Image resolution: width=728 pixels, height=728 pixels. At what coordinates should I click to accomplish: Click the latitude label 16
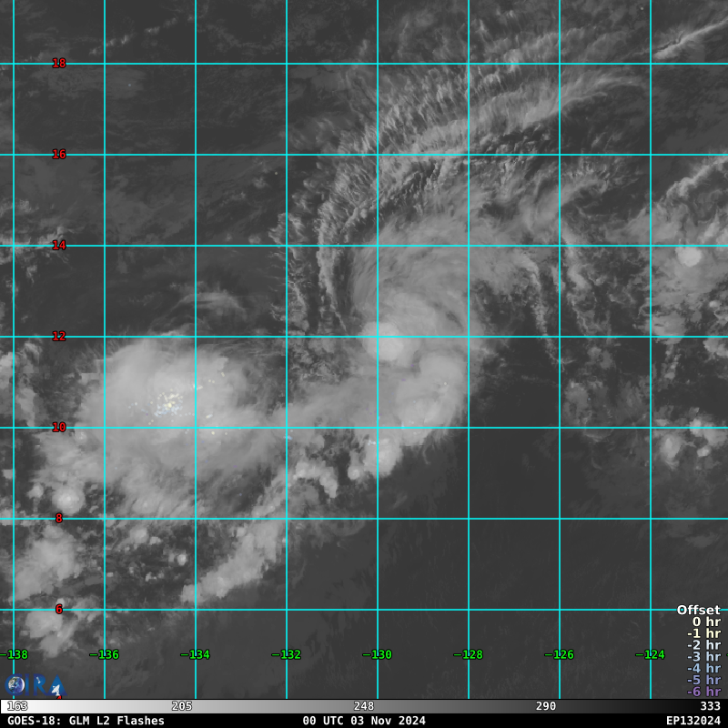click(x=59, y=154)
